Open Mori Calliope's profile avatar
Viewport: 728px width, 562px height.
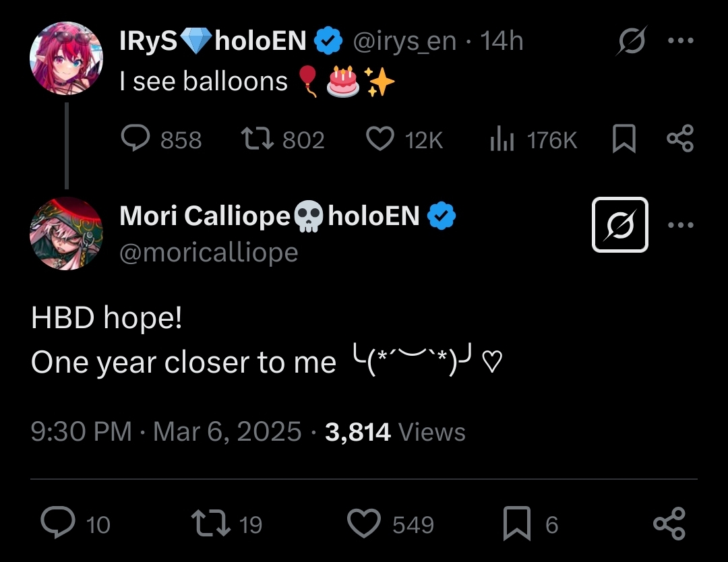[x=66, y=233]
